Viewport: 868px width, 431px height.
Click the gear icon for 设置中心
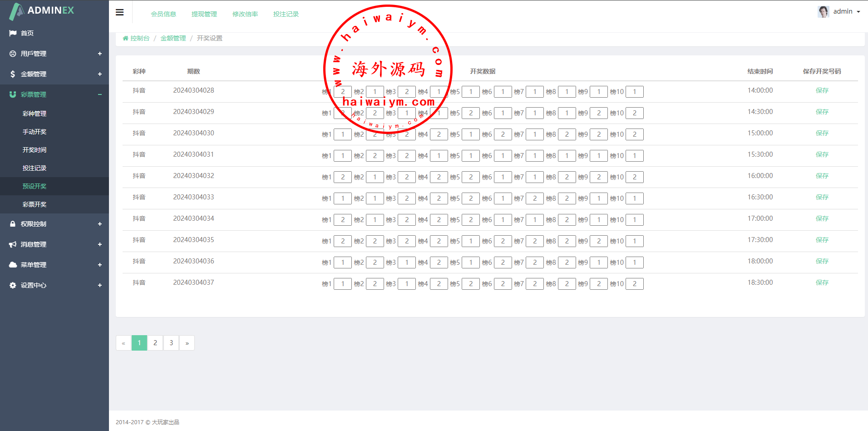(13, 285)
